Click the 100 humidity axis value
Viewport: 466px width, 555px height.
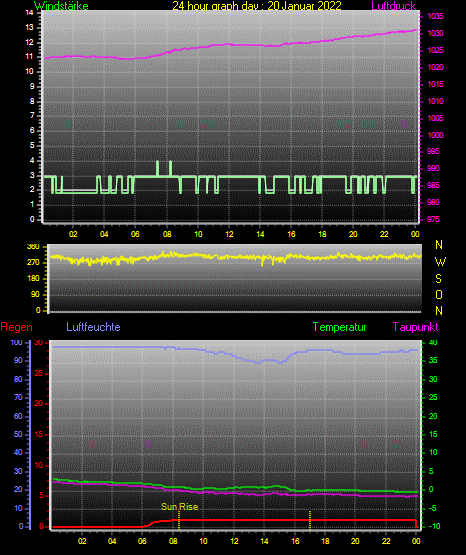pos(16,342)
